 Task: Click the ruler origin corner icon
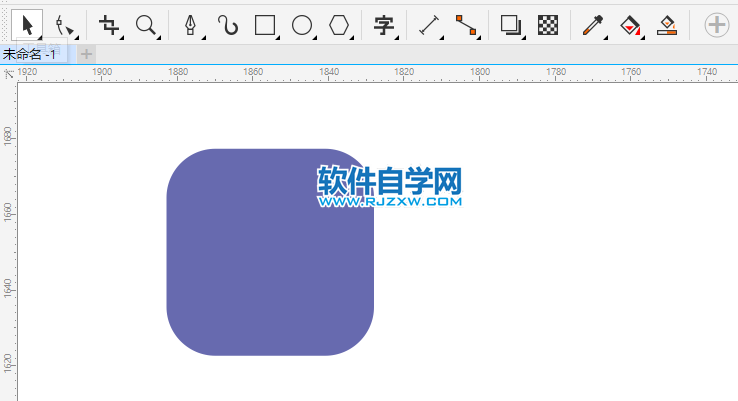click(8, 74)
